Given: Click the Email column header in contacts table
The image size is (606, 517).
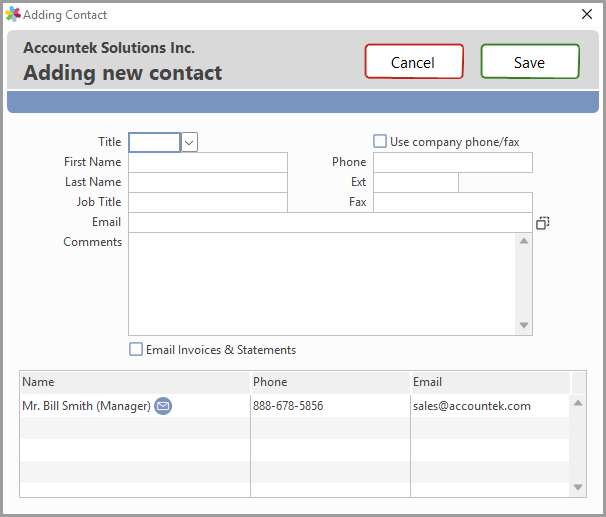Looking at the screenshot, I should (490, 383).
